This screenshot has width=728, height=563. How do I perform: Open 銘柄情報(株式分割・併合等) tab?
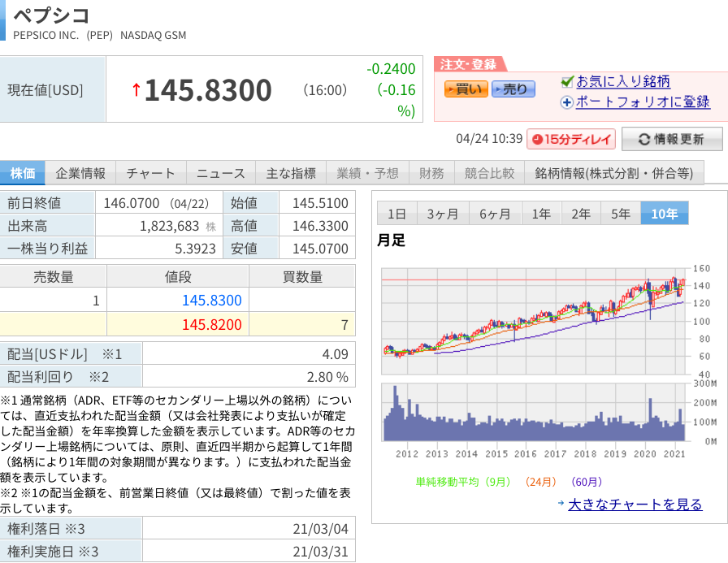614,173
